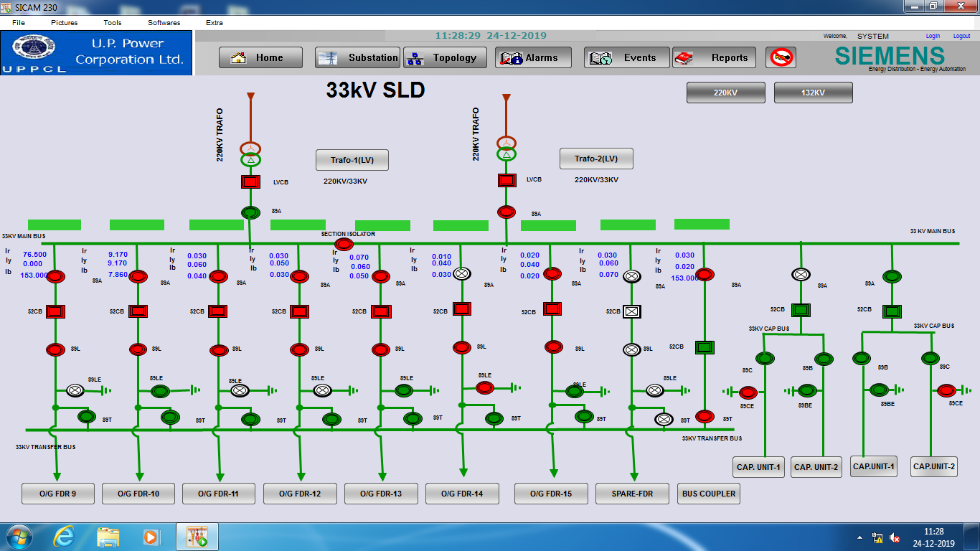Select the 52CB breaker of O/G FDR 9

(56, 312)
